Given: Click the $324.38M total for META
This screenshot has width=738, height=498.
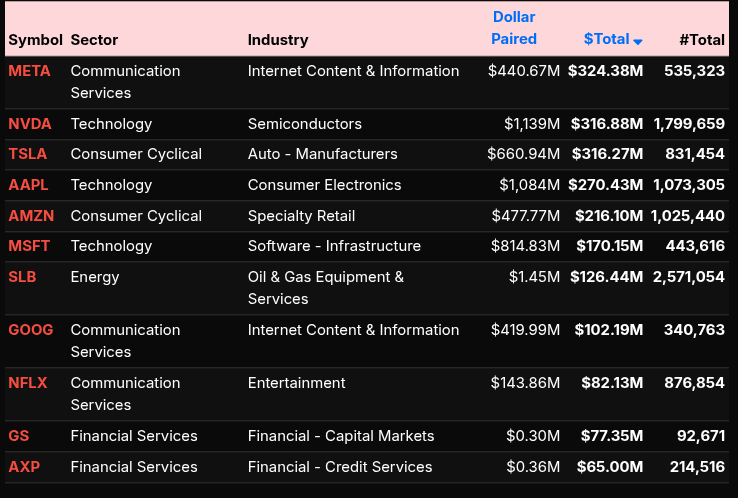Looking at the screenshot, I should click(605, 71).
